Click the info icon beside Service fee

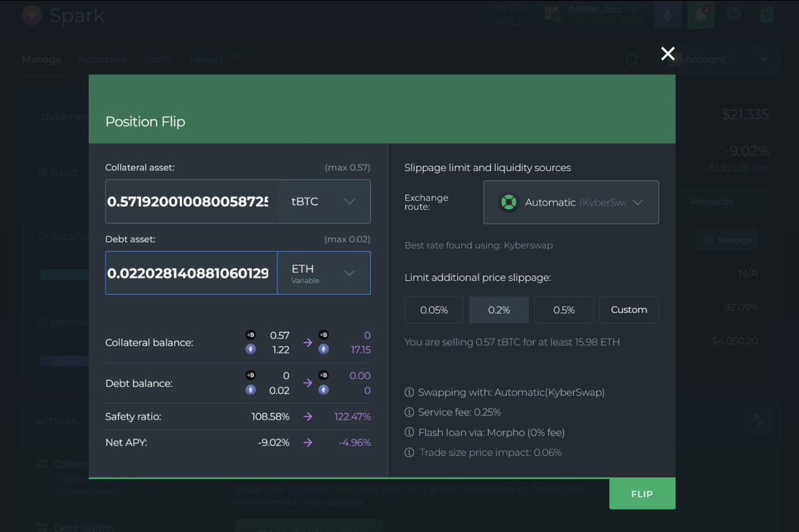point(409,412)
